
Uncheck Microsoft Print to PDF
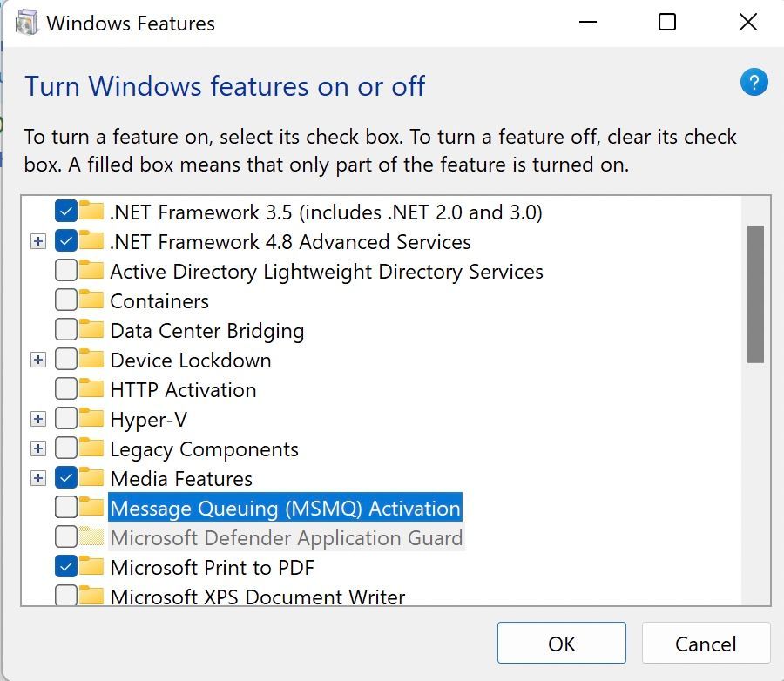(65, 567)
